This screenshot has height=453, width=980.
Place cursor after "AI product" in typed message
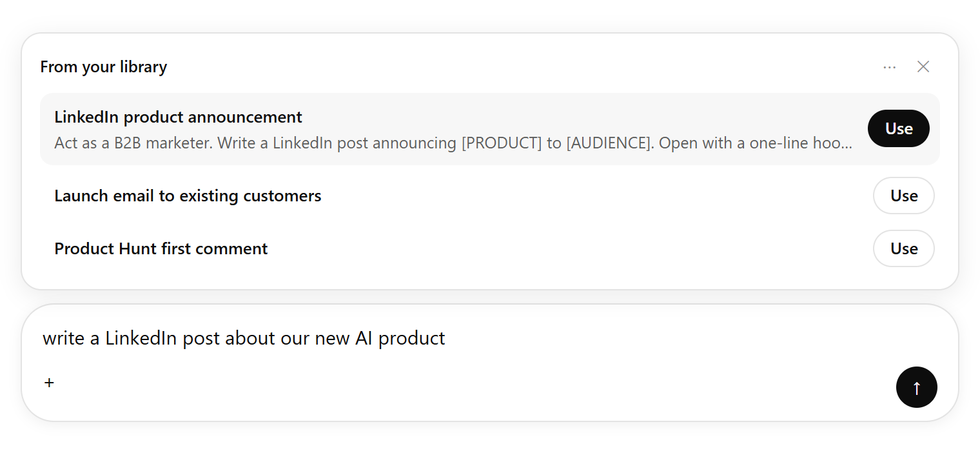(446, 338)
